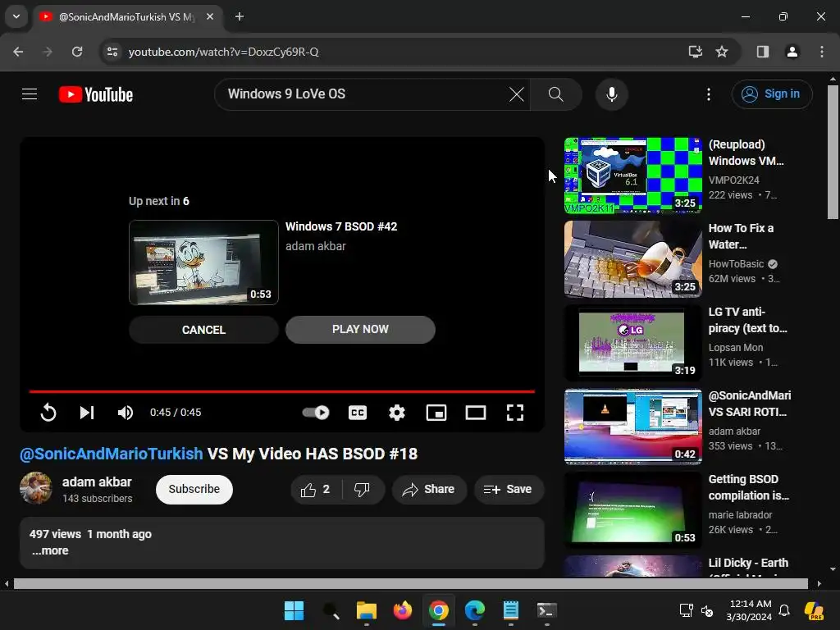This screenshot has height=630, width=840.
Task: Toggle the autoplay switch
Action: [316, 413]
